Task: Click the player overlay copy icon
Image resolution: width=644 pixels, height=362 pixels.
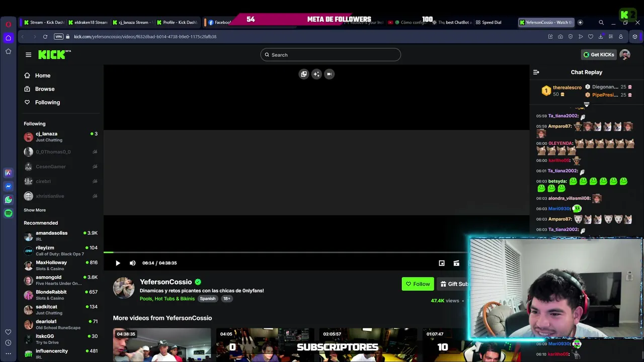Action: point(304,74)
